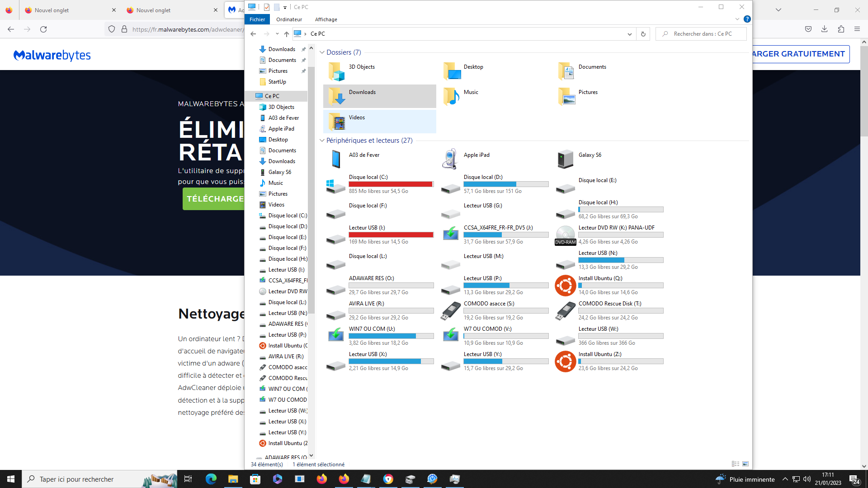Screen dimensions: 868x488
Task: Switch to details view in status bar
Action: pyautogui.click(x=736, y=464)
